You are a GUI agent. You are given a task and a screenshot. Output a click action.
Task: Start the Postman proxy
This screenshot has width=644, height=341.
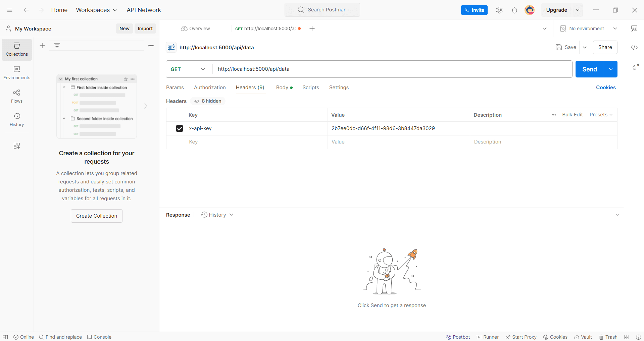coord(521,337)
